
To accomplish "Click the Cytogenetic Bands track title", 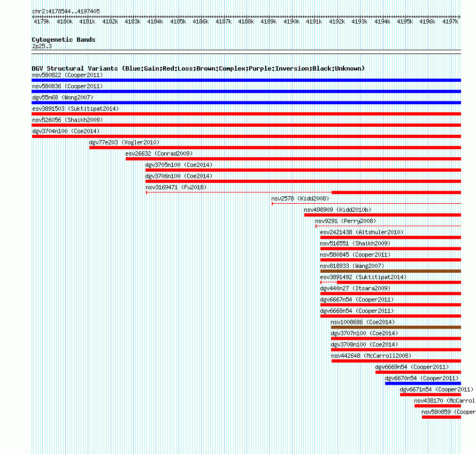I will tap(64, 40).
